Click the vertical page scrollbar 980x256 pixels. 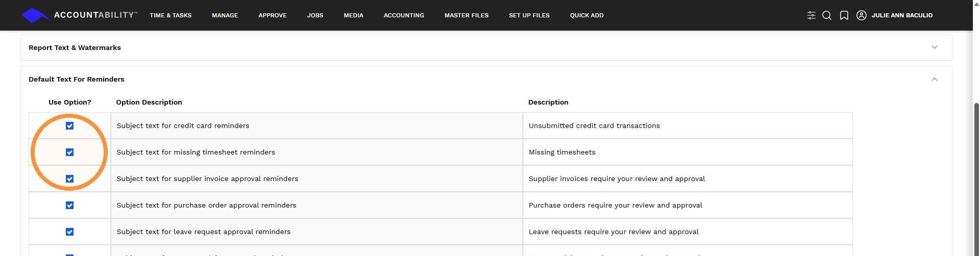(976, 178)
